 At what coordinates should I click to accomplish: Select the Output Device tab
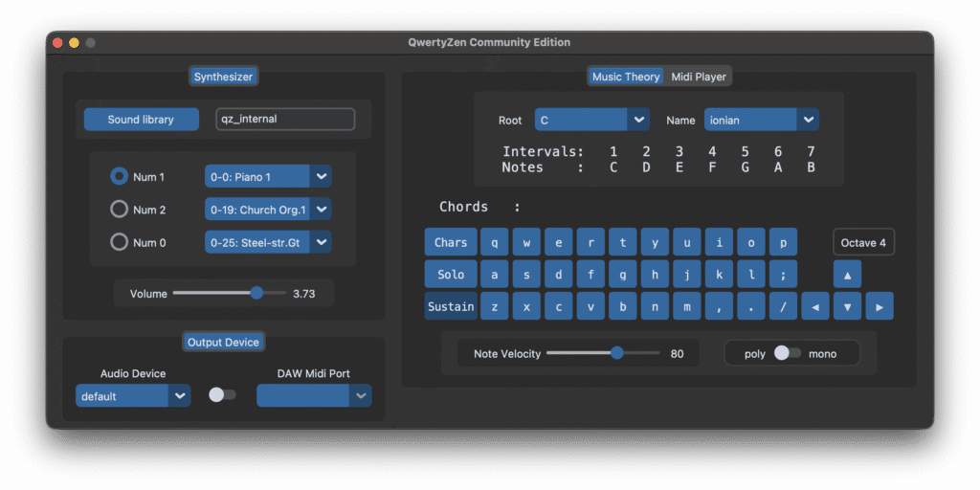[223, 343]
